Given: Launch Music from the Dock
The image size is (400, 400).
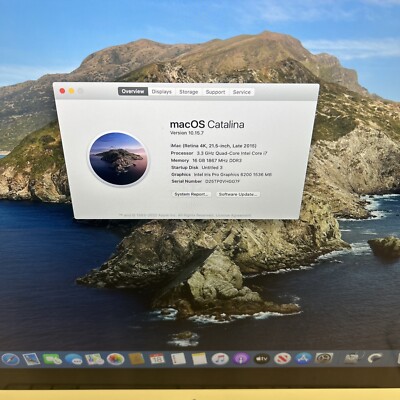Looking at the screenshot, I should coord(220,359).
